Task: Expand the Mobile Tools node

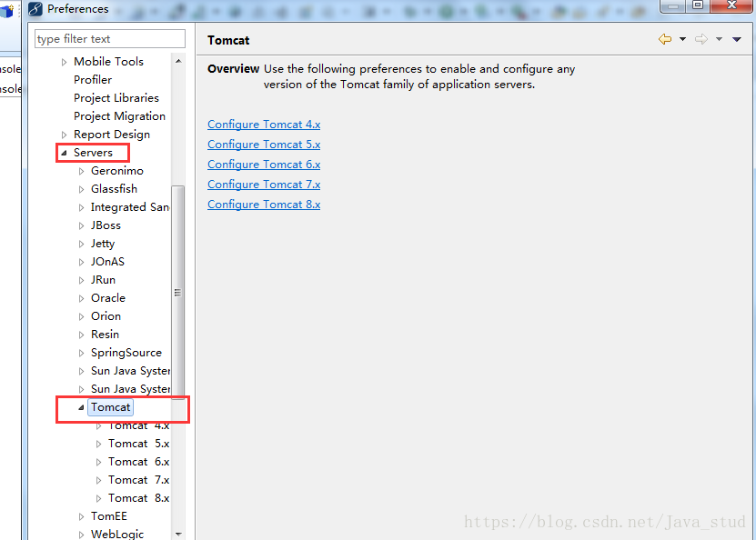Action: coord(64,62)
